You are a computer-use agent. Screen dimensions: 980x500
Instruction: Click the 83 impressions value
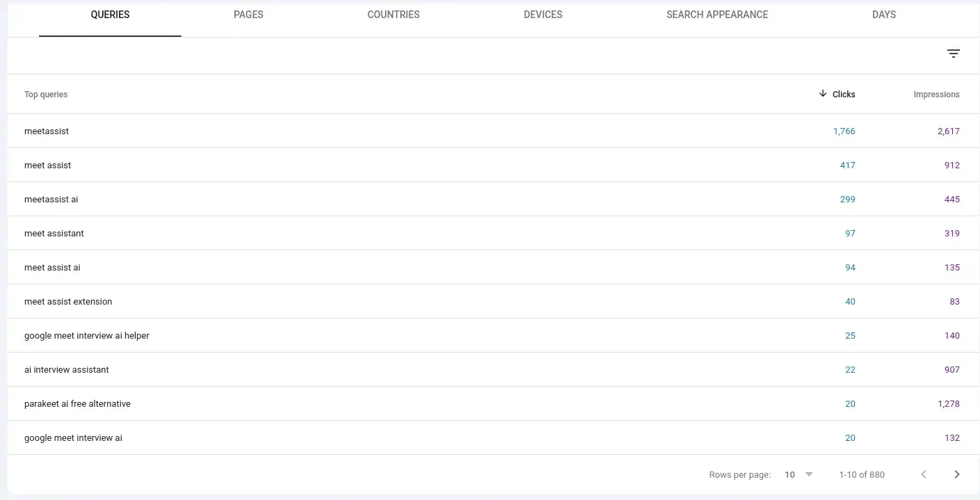click(954, 301)
